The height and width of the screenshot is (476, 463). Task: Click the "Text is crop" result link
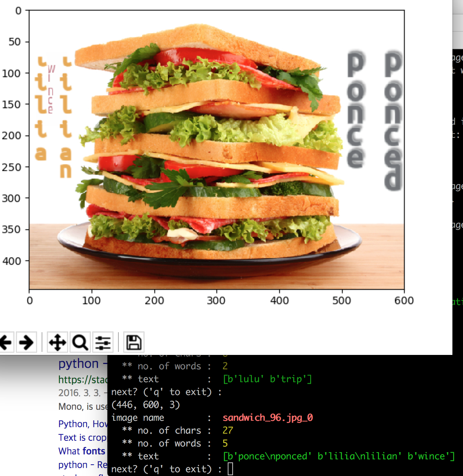81,437
